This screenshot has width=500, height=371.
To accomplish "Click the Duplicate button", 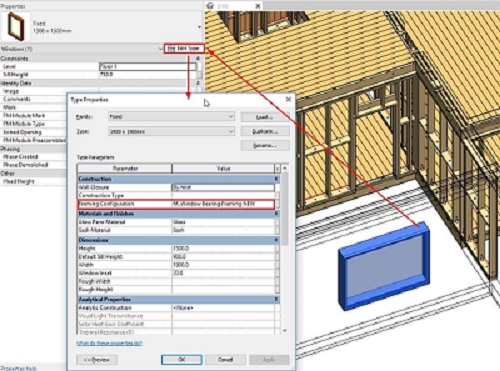I will tap(265, 131).
